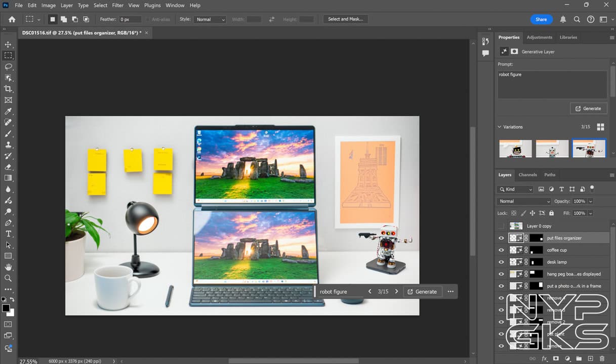Image resolution: width=616 pixels, height=364 pixels.
Task: Select the Eyedropper tool
Action: (x=8, y=111)
